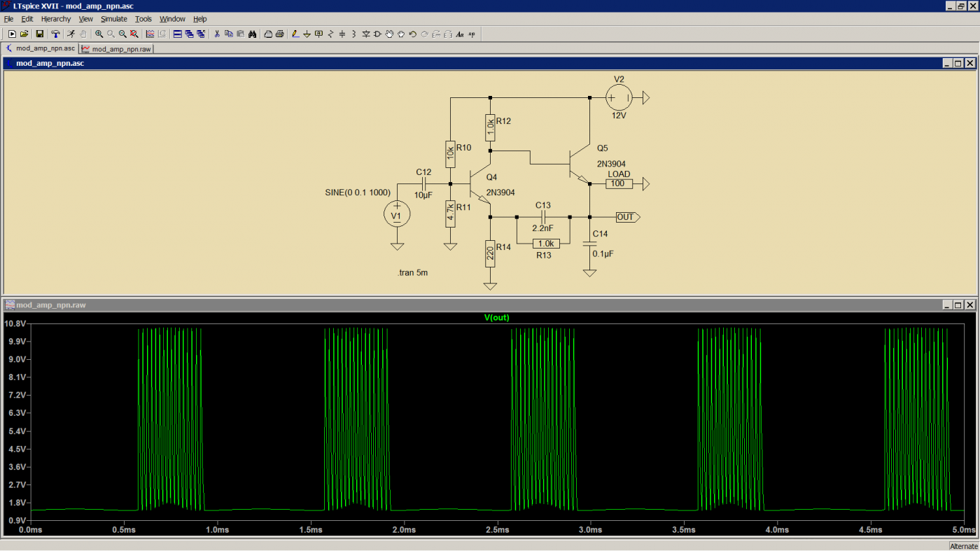The height and width of the screenshot is (551, 980).
Task: Select the Zoom in magnifier icon
Action: click(x=99, y=34)
